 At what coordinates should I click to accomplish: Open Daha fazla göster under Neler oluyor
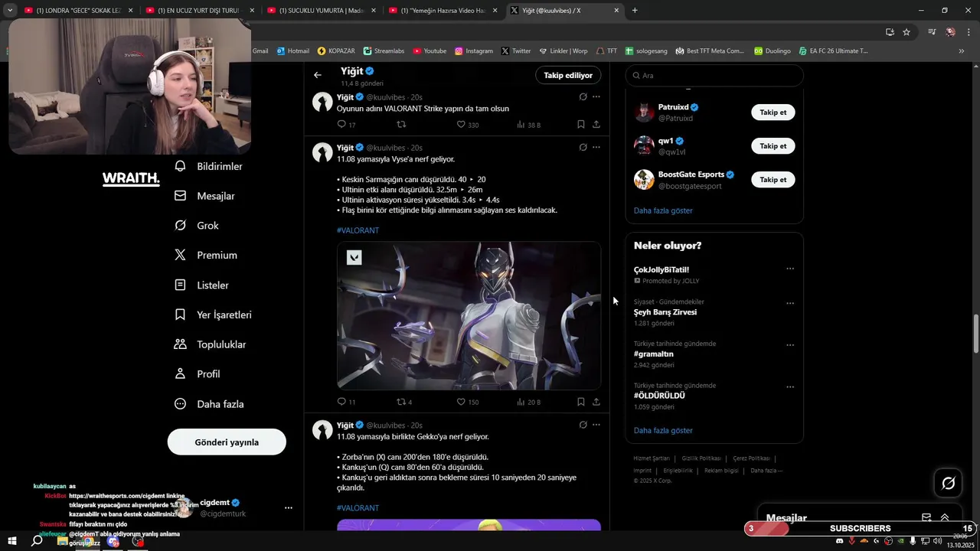663,430
